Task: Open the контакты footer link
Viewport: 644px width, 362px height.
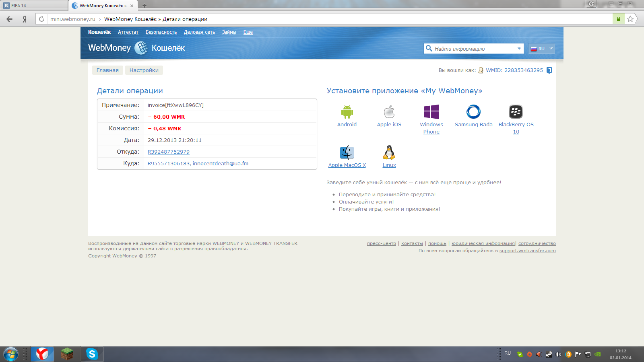Action: click(x=412, y=243)
